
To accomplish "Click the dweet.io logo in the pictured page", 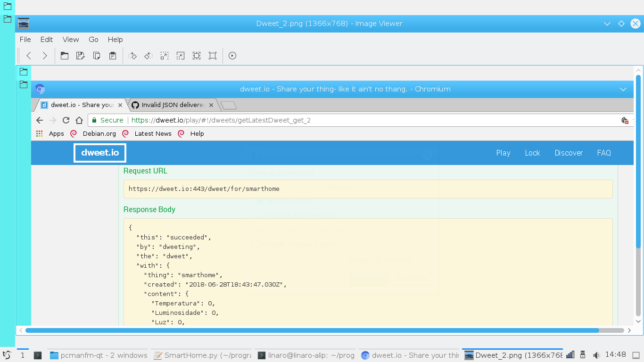I will 100,153.
